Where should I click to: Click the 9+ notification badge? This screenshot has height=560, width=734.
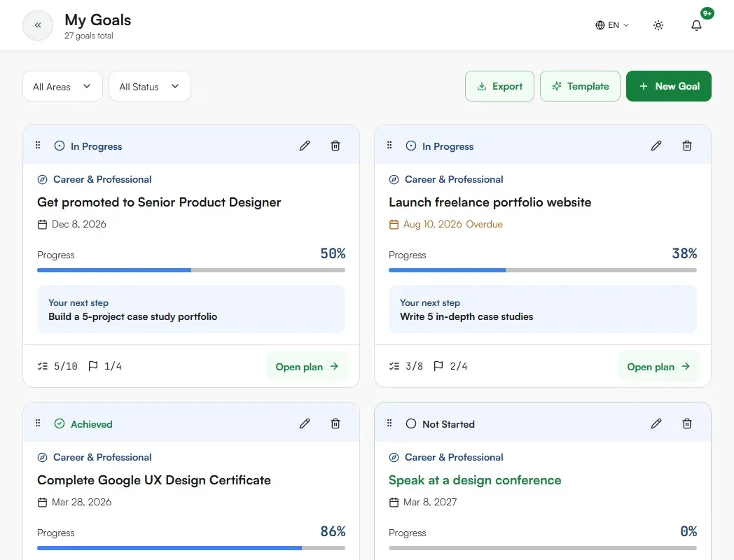(707, 13)
